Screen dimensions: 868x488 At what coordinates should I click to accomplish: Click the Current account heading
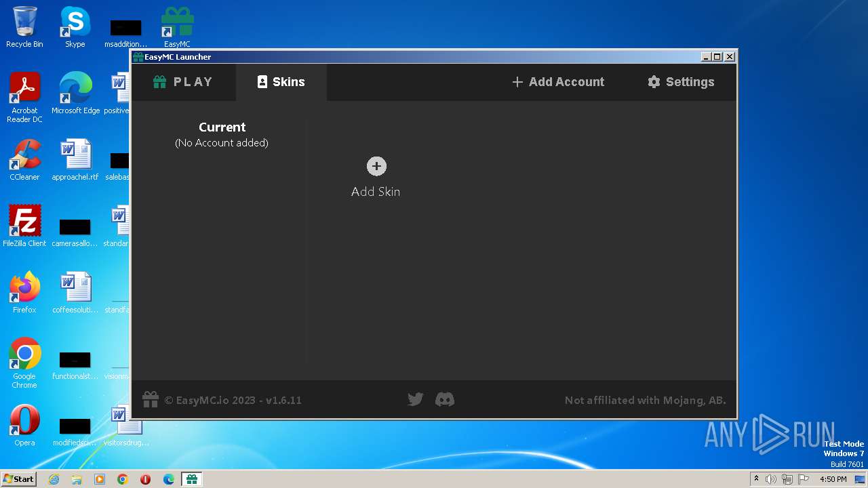(x=222, y=127)
